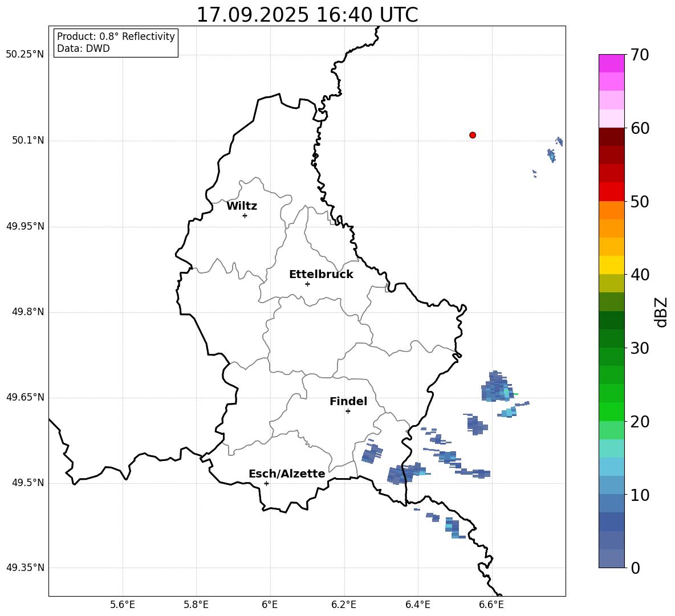
Task: Click the magenta top segment of the colorbar
Action: coord(611,64)
